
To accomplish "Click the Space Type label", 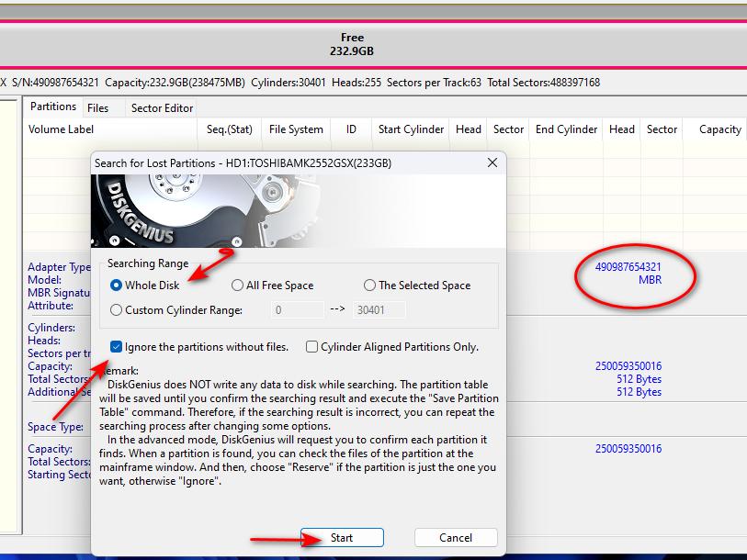I will pos(55,427).
